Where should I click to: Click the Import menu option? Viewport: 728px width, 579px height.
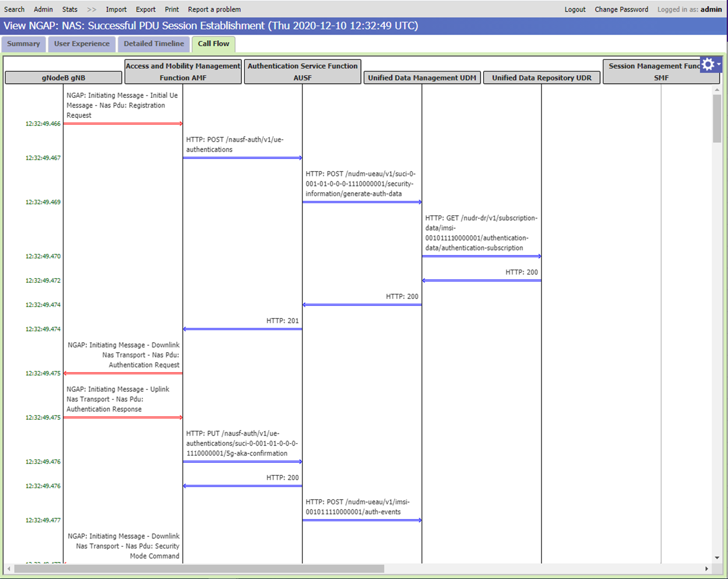(x=116, y=9)
